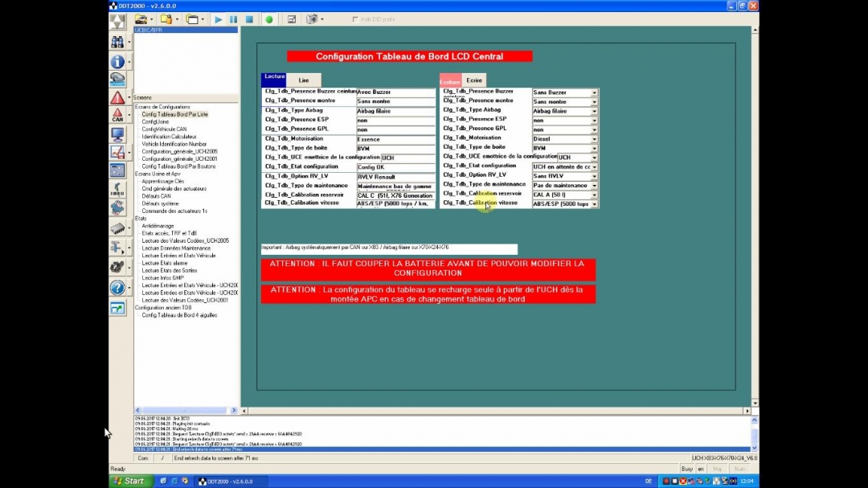868x488 pixels.
Task: Click the Ecrire write button
Action: pyautogui.click(x=474, y=80)
